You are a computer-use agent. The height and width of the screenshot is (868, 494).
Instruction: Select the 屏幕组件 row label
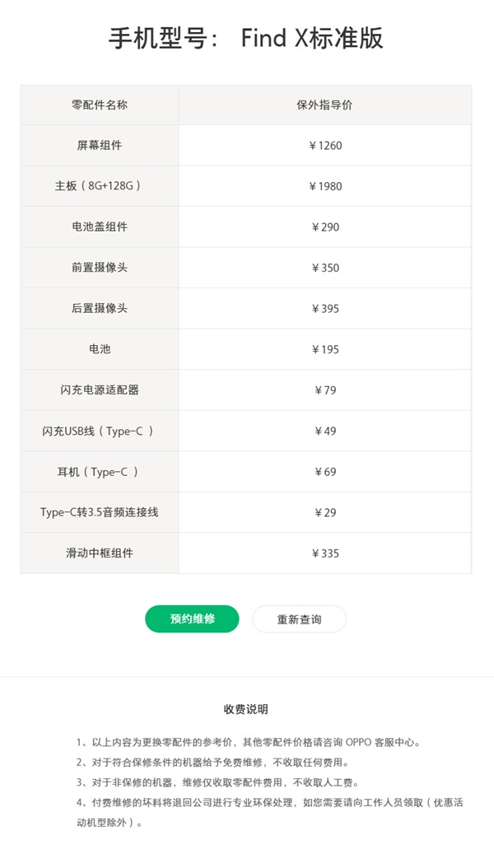coord(100,146)
